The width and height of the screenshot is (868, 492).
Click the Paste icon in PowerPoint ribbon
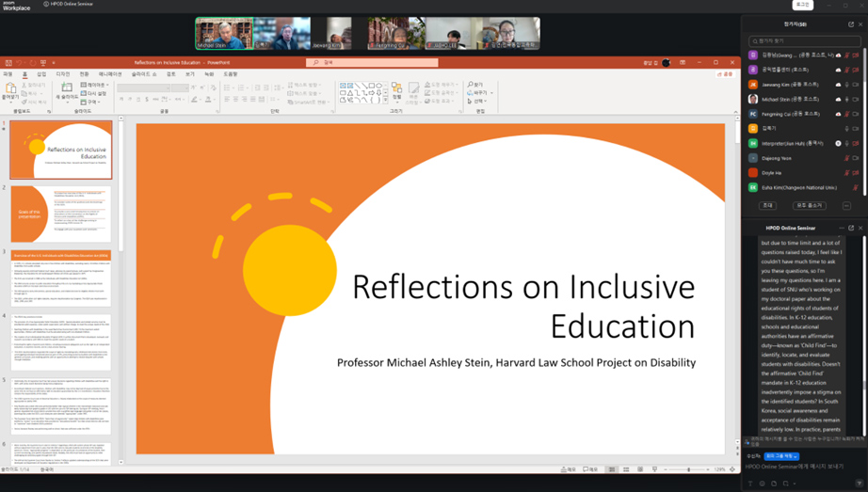(x=10, y=88)
